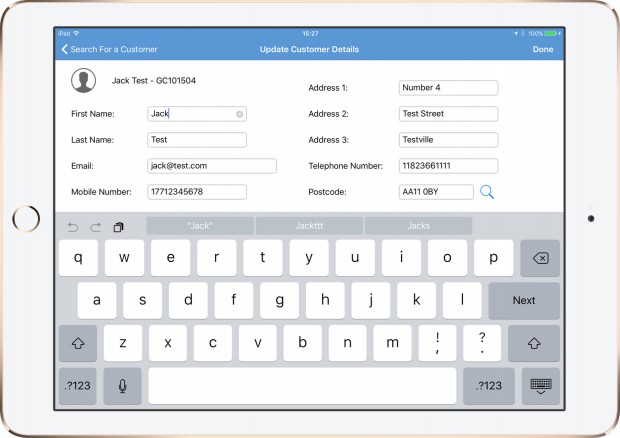Select the Telephone Number field
The height and width of the screenshot is (438, 620).
(448, 166)
